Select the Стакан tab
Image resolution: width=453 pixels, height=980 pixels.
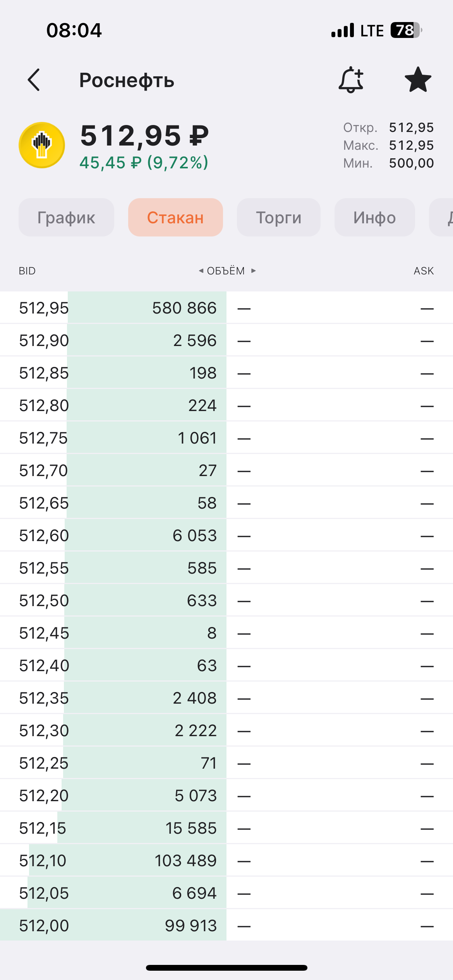coord(175,218)
